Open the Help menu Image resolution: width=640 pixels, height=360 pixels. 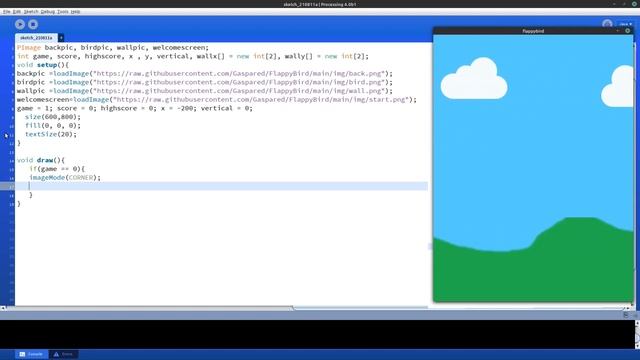(x=76, y=11)
